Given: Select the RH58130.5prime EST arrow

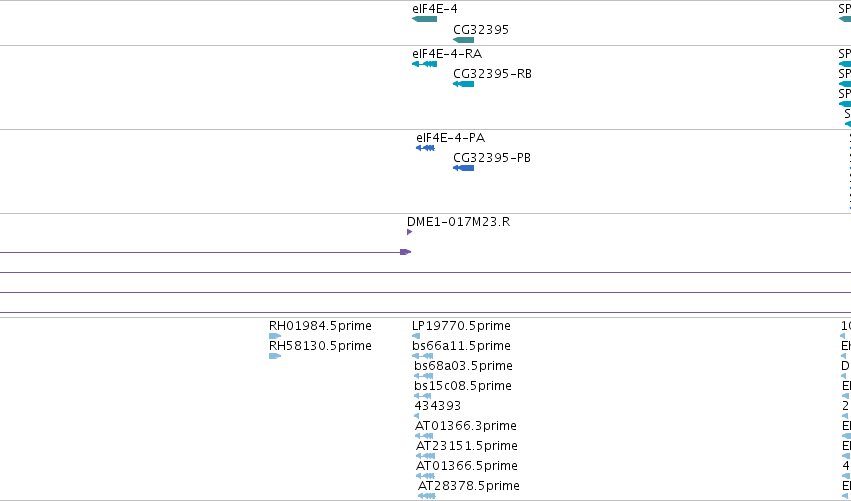Looking at the screenshot, I should (275, 356).
